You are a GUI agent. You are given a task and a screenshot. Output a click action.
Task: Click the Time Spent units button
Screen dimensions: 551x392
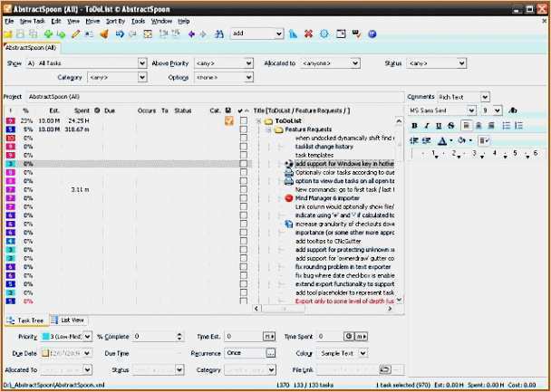point(361,337)
